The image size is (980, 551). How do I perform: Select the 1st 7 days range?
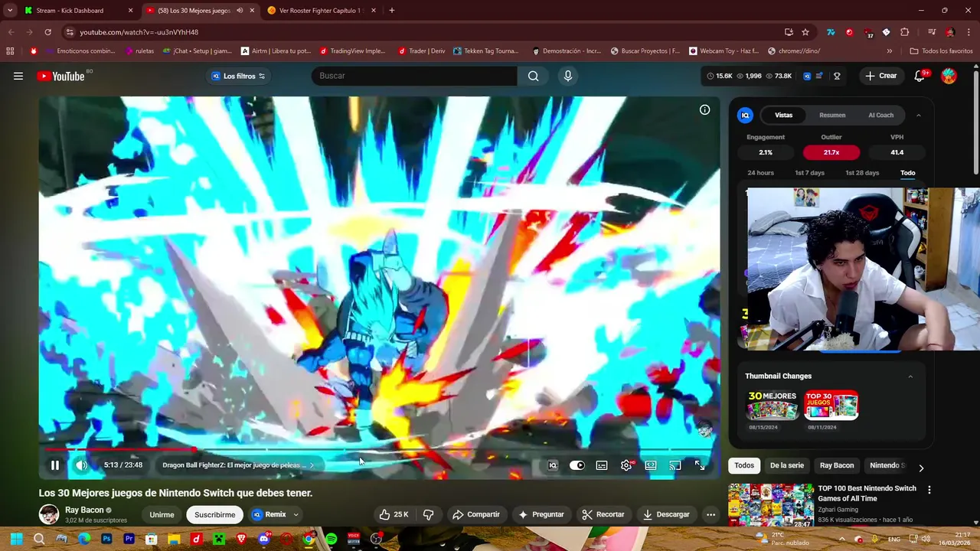(809, 173)
